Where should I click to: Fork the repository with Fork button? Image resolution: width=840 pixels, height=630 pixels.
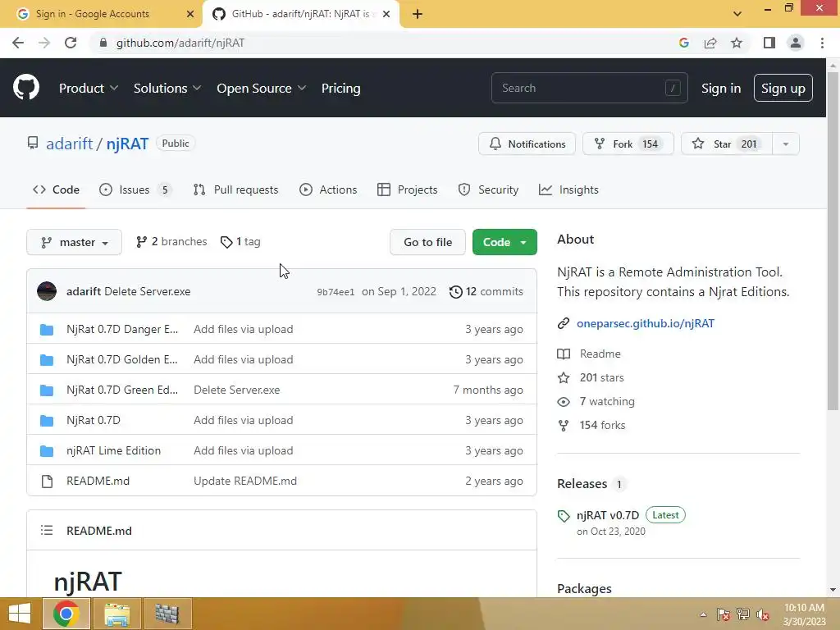pos(628,144)
